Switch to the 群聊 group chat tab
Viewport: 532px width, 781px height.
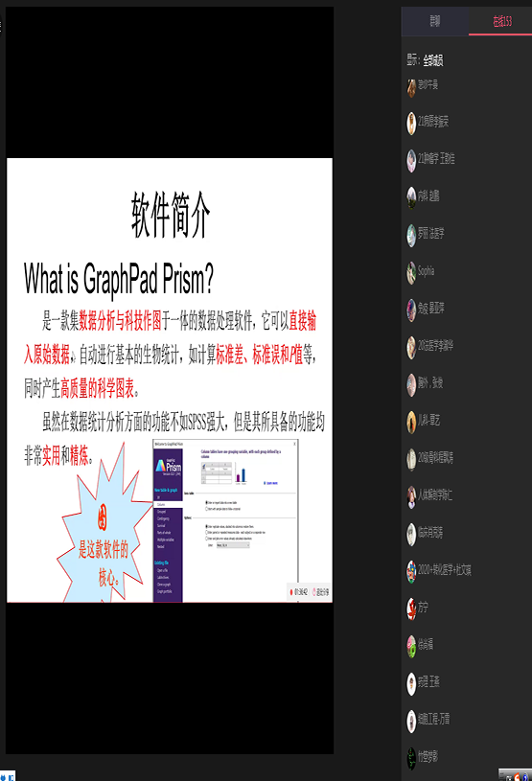435,21
